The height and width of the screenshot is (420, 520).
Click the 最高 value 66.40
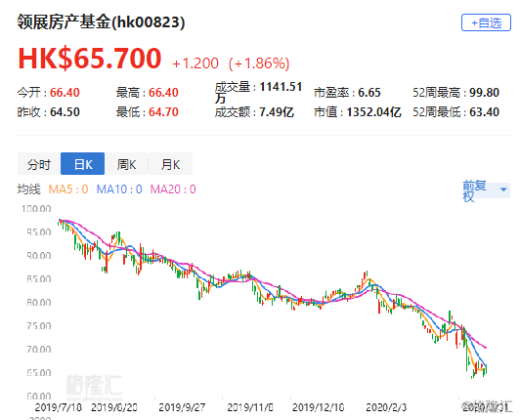point(163,93)
